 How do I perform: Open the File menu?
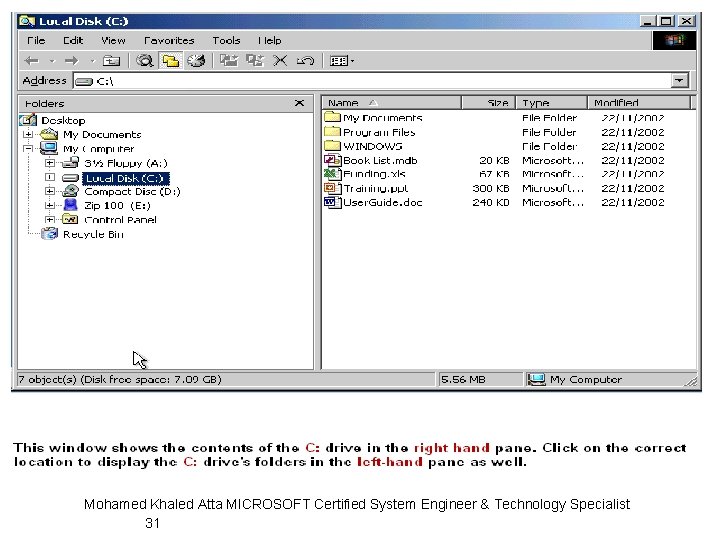click(x=36, y=40)
